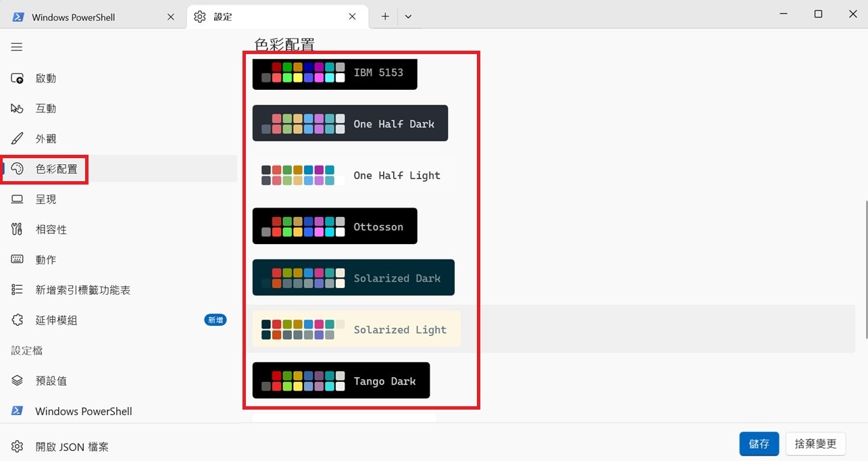
Task: Maximize the Terminal window
Action: (818, 14)
